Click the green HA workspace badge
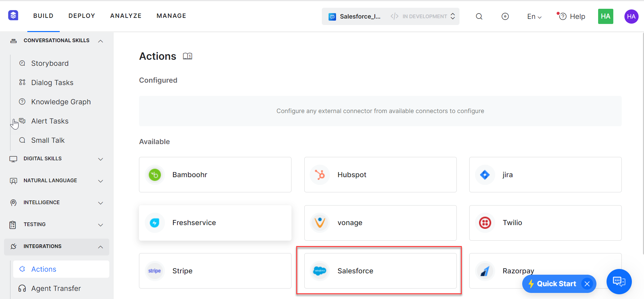The width and height of the screenshot is (644, 299). [x=605, y=17]
